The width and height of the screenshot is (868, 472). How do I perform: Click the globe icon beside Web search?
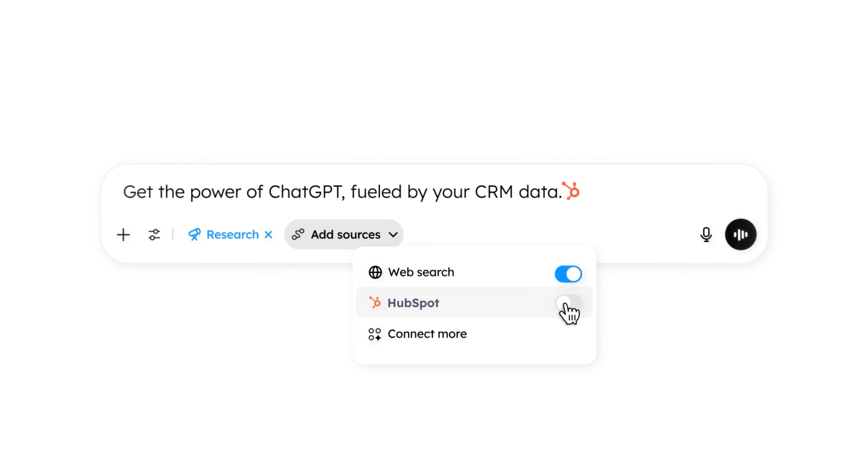(x=375, y=272)
